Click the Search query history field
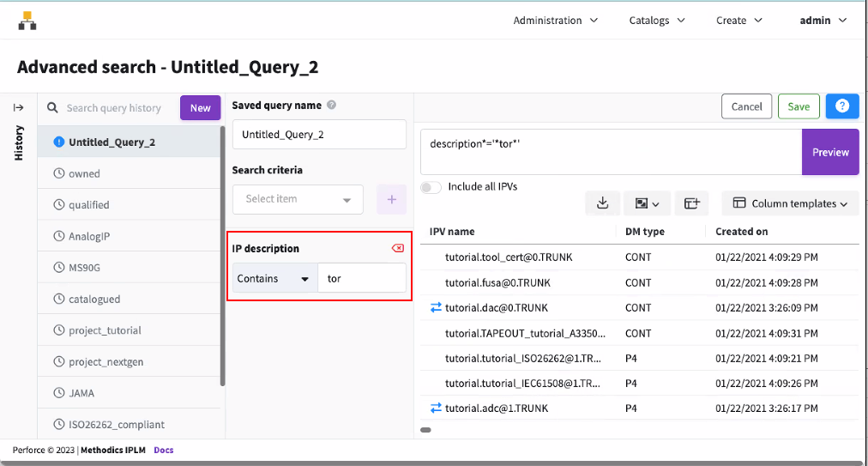The height and width of the screenshot is (466, 868). (113, 108)
